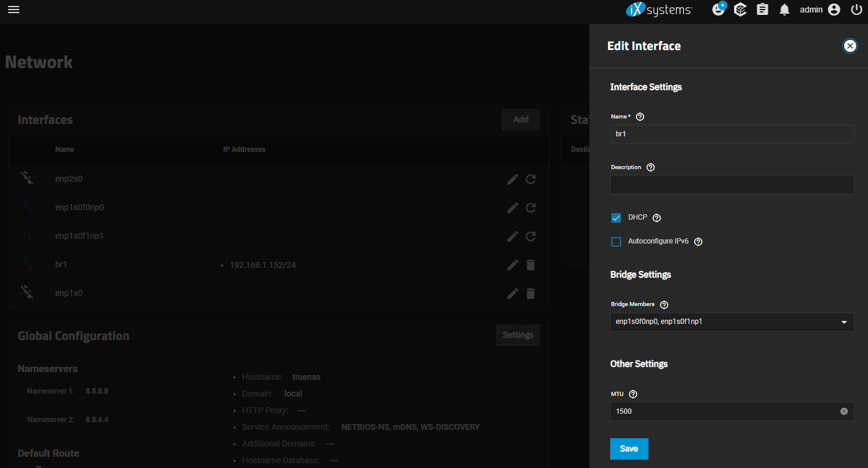The width and height of the screenshot is (868, 468).
Task: Click into the empty Description field
Action: coord(732,185)
